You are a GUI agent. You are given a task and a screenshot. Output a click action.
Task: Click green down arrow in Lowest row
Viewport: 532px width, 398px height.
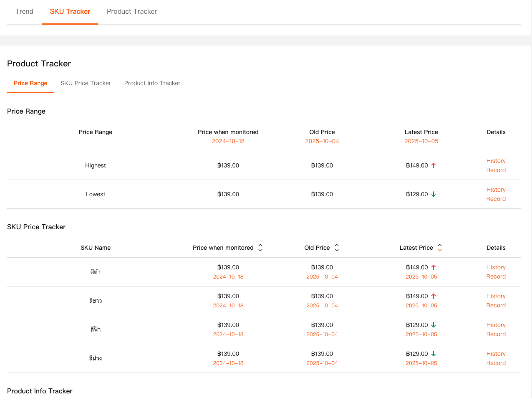(x=434, y=194)
